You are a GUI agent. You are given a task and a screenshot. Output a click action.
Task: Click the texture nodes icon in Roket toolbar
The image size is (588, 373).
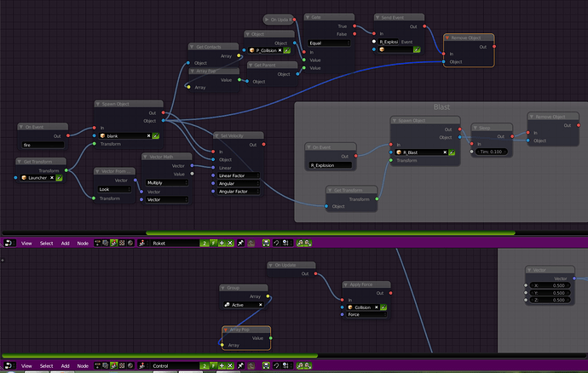[x=122, y=243]
